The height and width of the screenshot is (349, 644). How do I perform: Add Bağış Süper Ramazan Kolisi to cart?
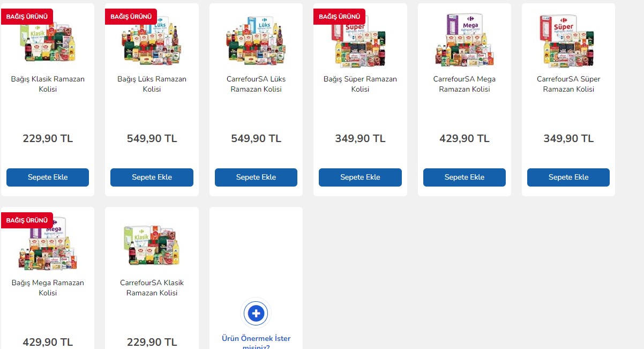360,177
